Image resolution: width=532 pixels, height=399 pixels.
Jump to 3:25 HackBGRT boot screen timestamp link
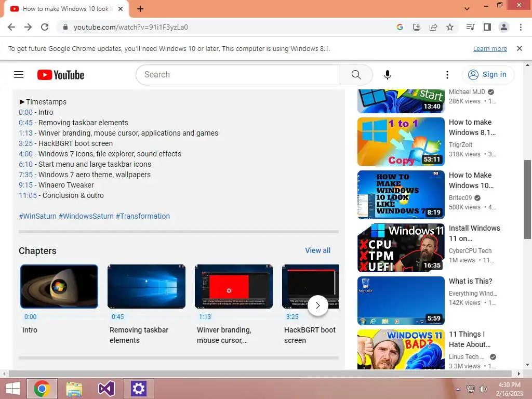tap(26, 143)
